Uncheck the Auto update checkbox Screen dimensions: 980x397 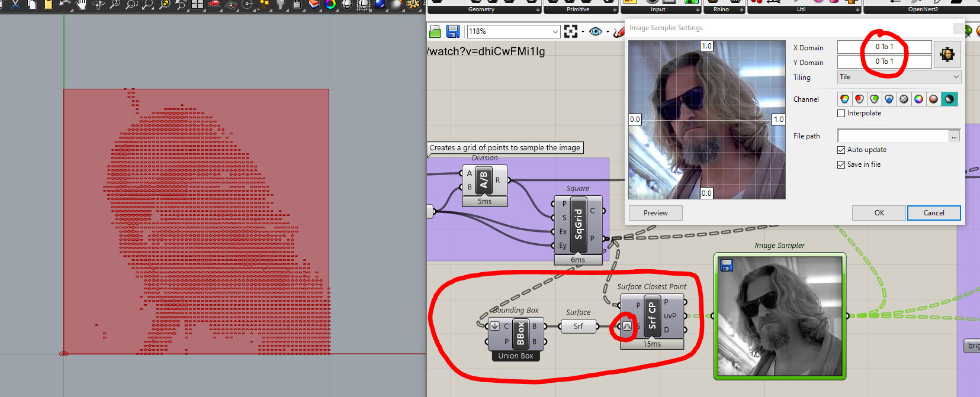coord(841,150)
